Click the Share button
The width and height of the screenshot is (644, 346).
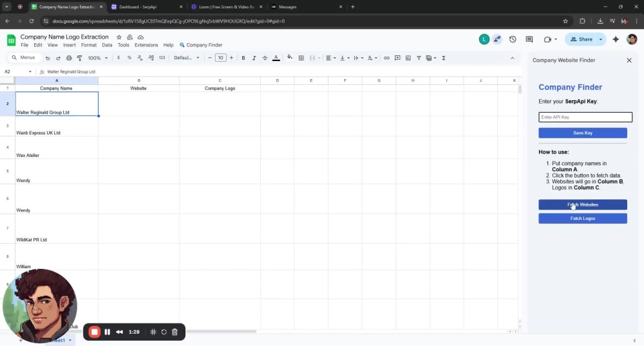click(x=581, y=39)
